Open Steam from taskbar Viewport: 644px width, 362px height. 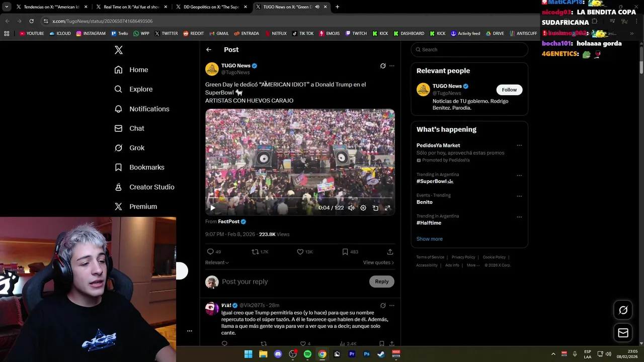pyautogui.click(x=381, y=354)
